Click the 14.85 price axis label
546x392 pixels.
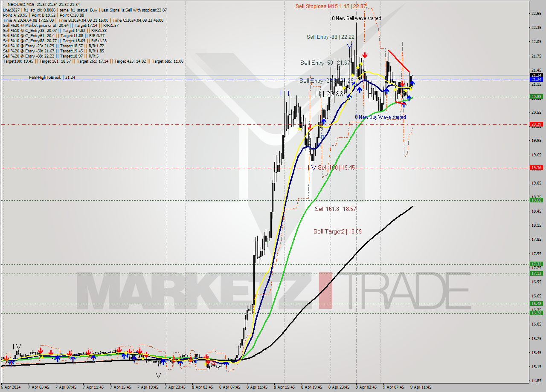point(537,380)
